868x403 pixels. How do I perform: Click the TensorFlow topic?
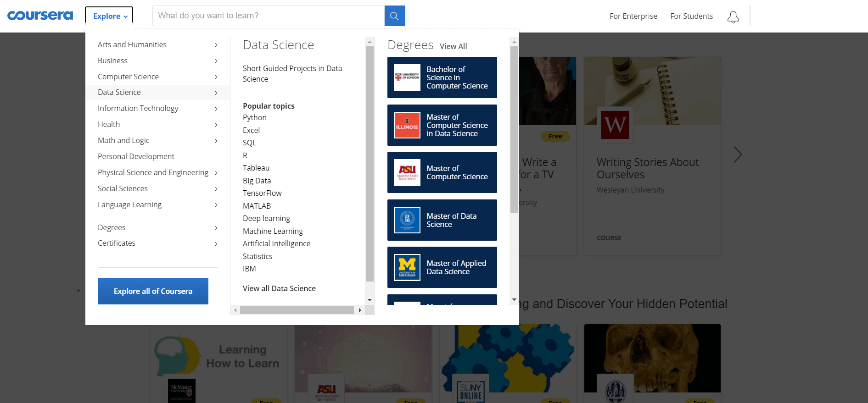pyautogui.click(x=262, y=193)
